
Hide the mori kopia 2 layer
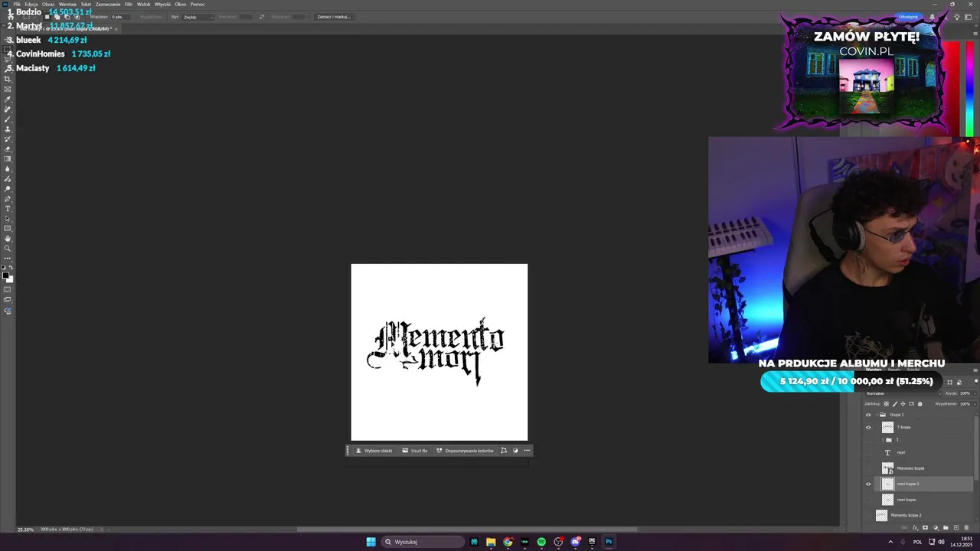(x=868, y=484)
